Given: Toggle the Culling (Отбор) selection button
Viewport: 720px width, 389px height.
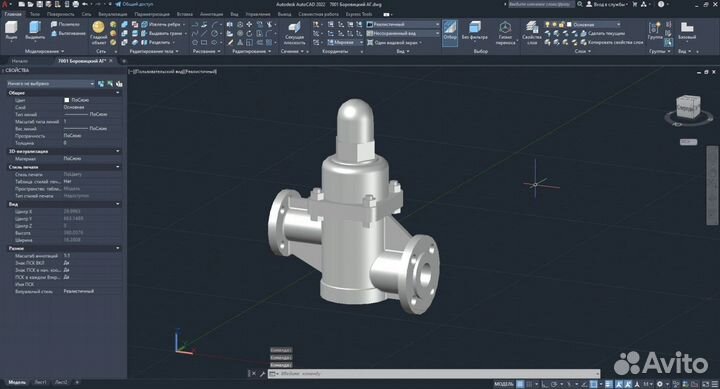Looking at the screenshot, I should (x=450, y=31).
